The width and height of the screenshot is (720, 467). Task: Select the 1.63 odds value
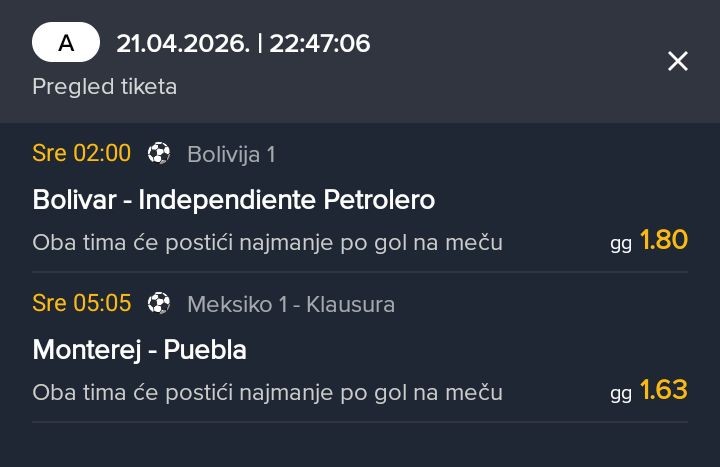(x=664, y=390)
